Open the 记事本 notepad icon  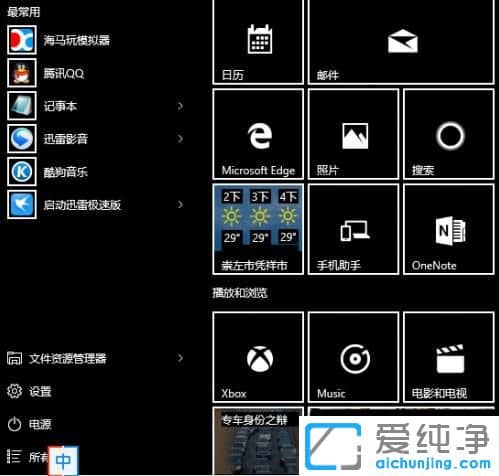coord(22,106)
